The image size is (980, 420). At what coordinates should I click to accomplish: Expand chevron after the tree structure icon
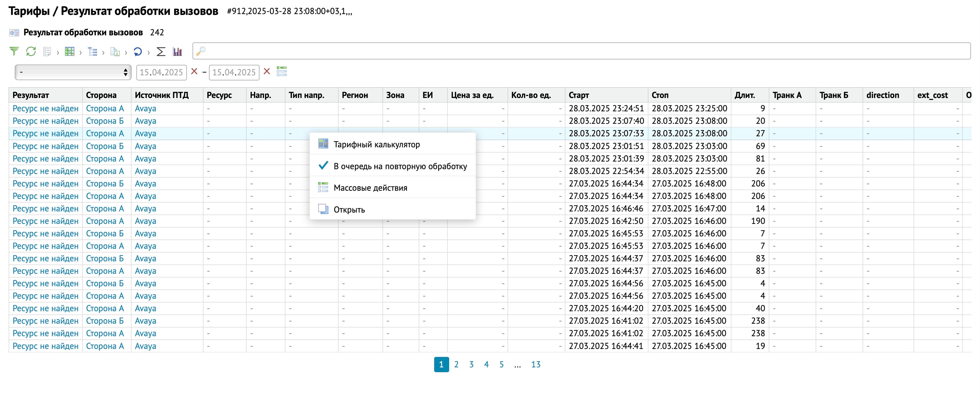click(x=103, y=52)
